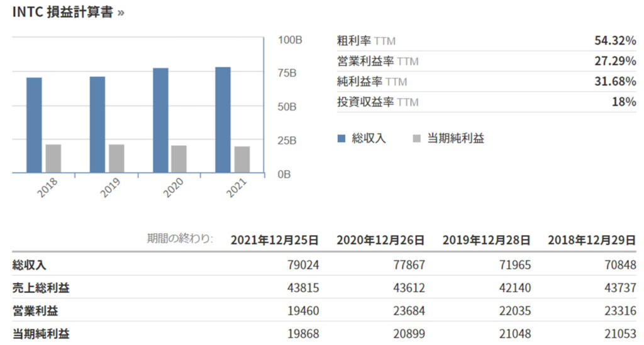Click the 2021 blue revenue bar

point(223,120)
